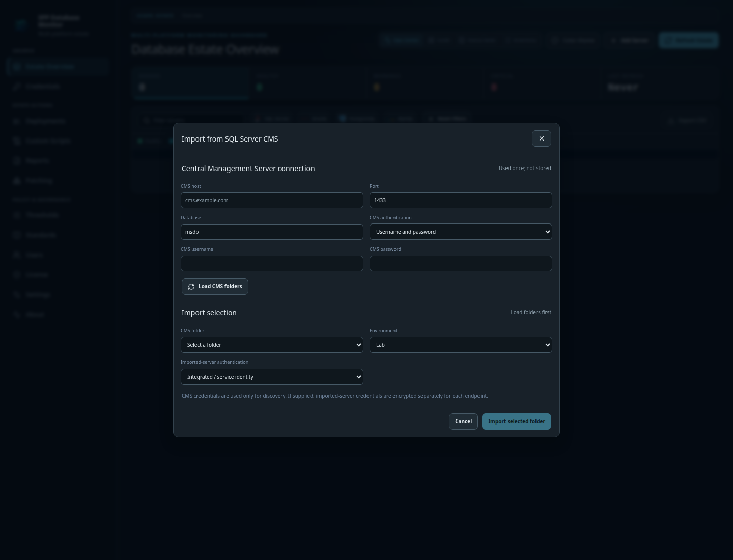Viewport: 733px width, 560px height.
Task: Open the CMS authentication dropdown
Action: point(461,232)
